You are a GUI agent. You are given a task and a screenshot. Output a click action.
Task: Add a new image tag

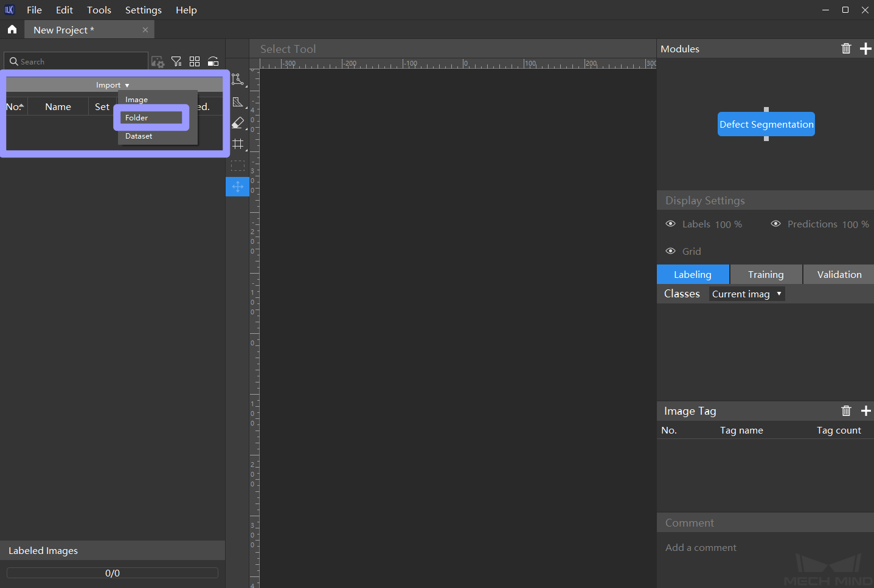pyautogui.click(x=866, y=411)
